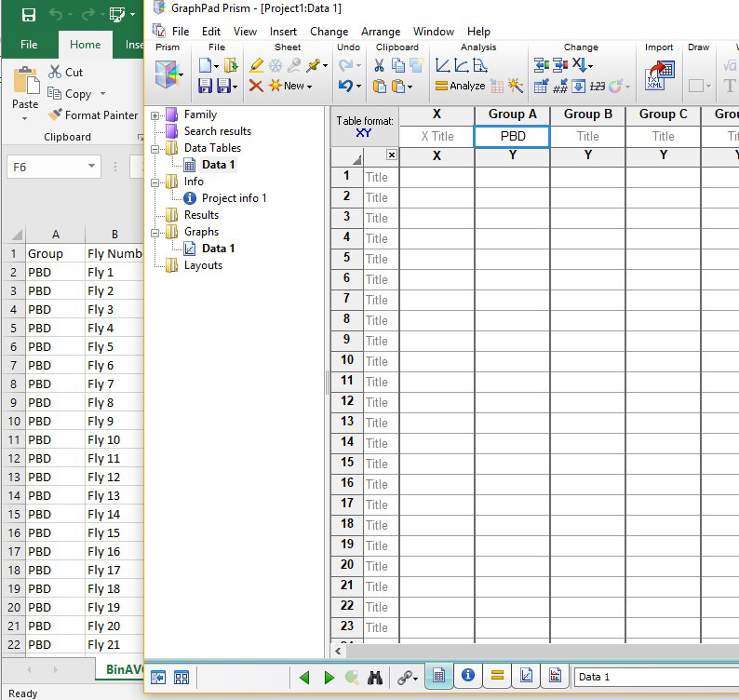Click the open file folder icon

231,65
